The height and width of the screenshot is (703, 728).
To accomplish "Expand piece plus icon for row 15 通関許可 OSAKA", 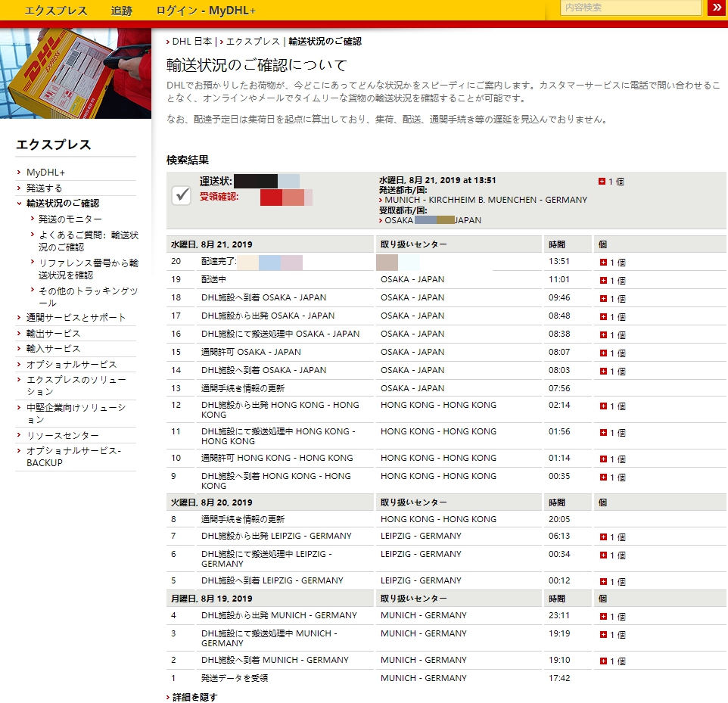I will (x=603, y=353).
